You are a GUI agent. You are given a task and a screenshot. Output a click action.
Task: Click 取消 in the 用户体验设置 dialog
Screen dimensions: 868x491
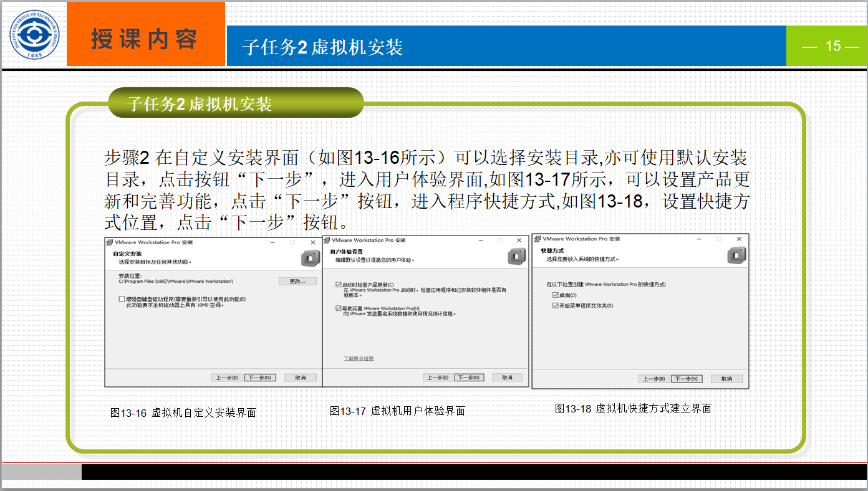[x=507, y=378]
